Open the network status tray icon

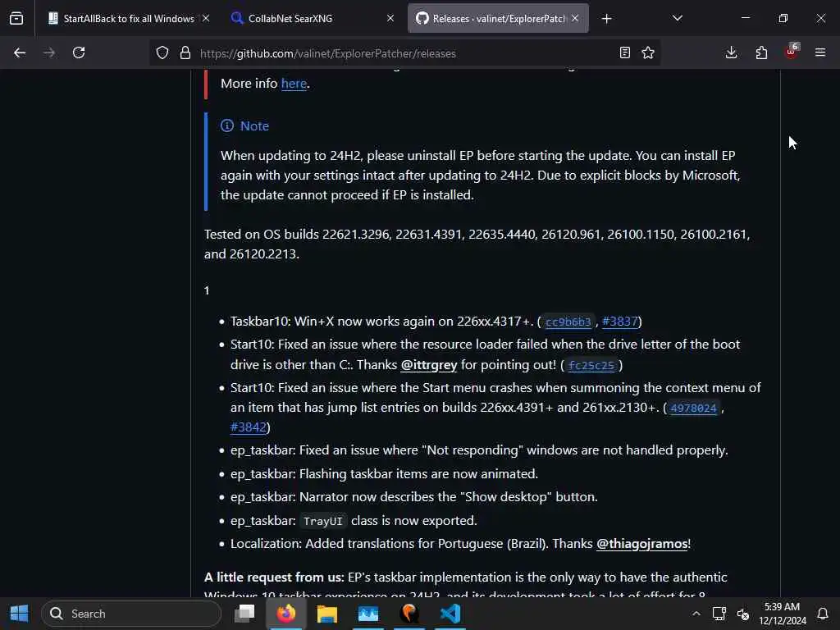point(719,614)
